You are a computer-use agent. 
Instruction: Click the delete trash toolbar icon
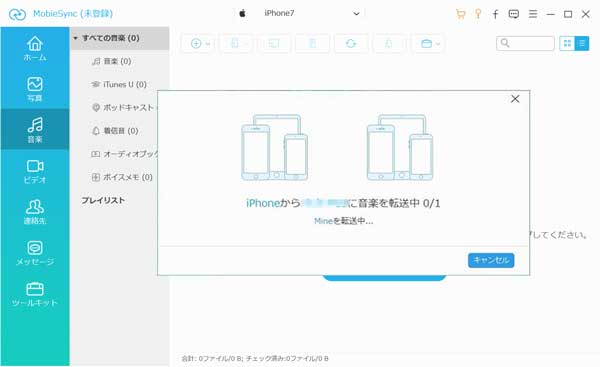tap(312, 44)
